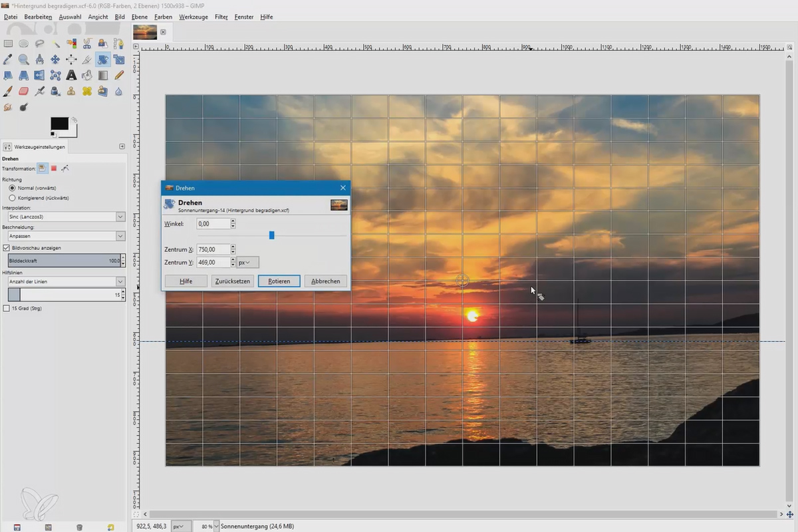This screenshot has width=798, height=532.
Task: Select the Free Select lasso tool
Action: point(39,43)
